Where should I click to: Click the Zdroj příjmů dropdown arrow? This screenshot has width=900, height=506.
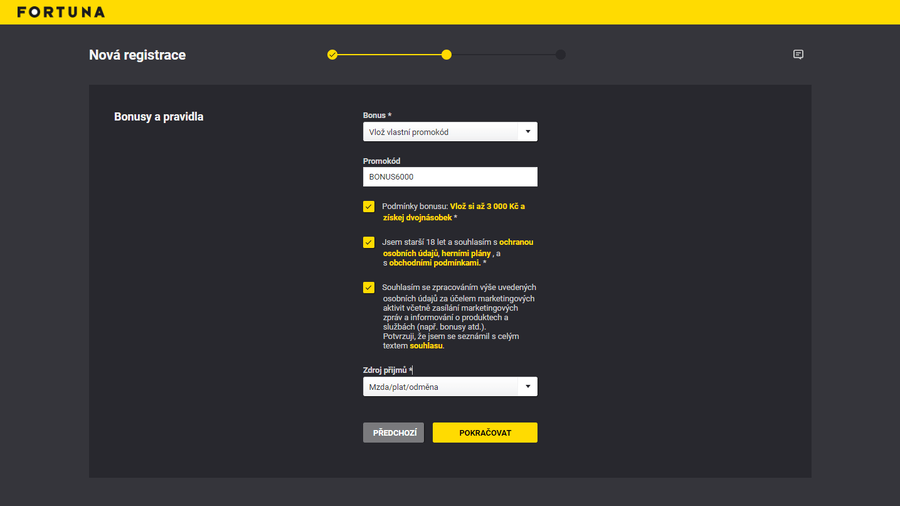coord(527,386)
